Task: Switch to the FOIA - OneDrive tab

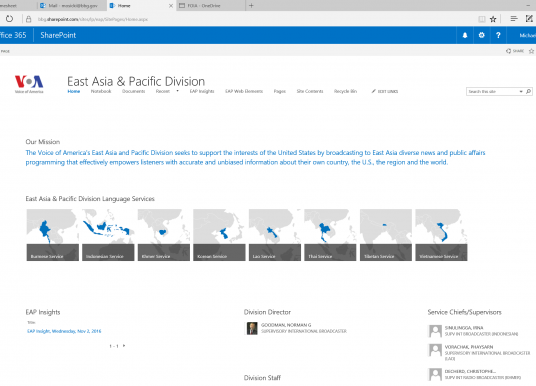Action: click(x=211, y=5)
